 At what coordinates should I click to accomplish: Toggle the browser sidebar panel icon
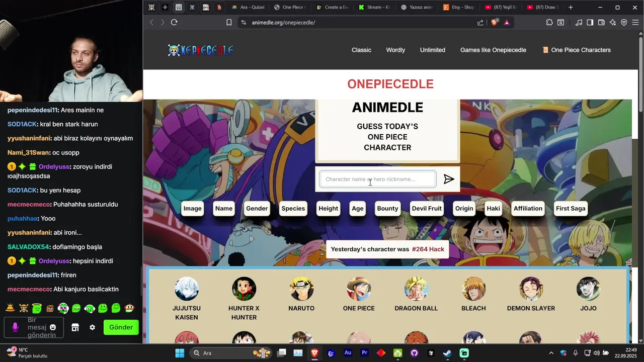[x=590, y=22]
